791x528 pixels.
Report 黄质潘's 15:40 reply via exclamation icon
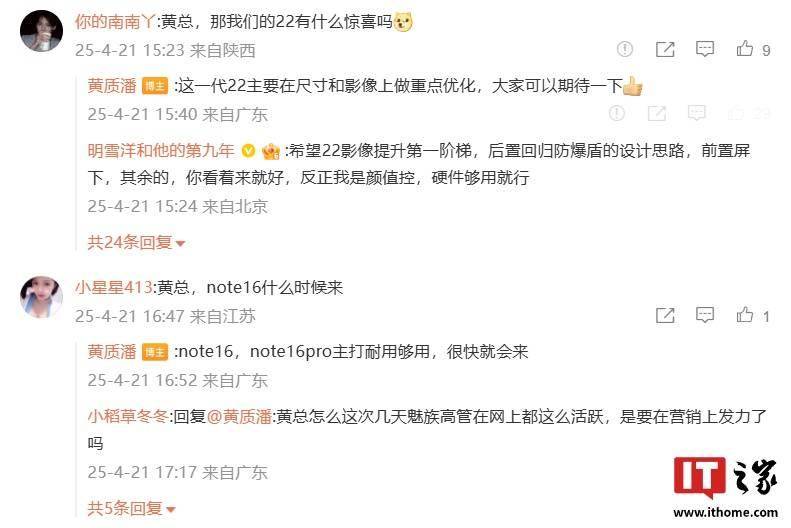pos(616,113)
